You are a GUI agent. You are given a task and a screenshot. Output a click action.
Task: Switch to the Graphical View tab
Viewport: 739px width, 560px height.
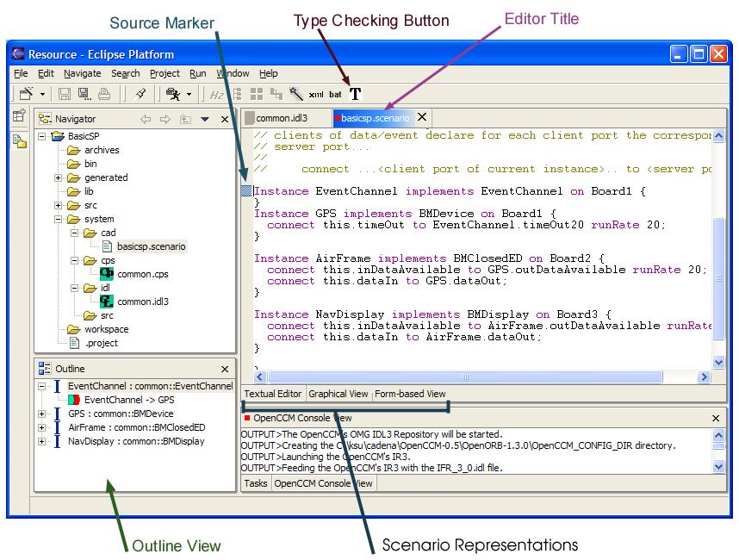tap(338, 394)
